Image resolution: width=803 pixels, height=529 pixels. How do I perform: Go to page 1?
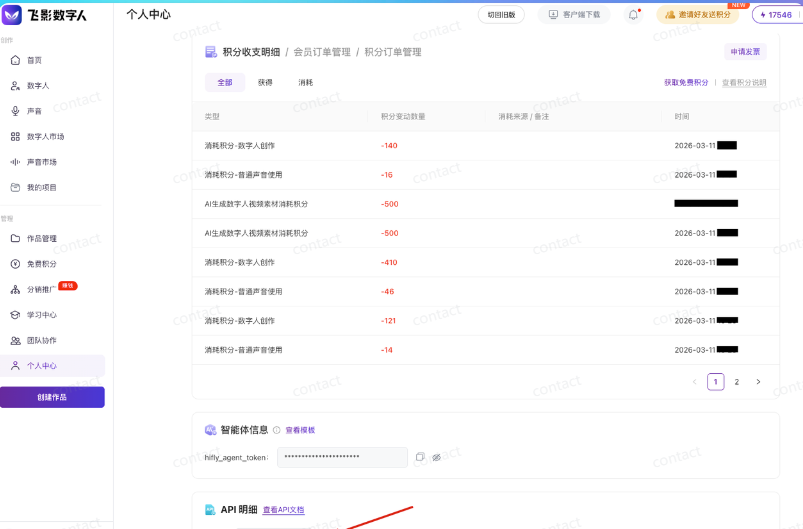coord(716,382)
